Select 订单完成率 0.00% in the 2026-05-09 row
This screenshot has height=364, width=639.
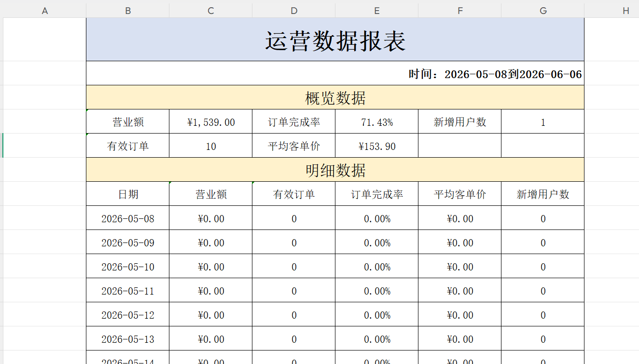click(x=377, y=242)
